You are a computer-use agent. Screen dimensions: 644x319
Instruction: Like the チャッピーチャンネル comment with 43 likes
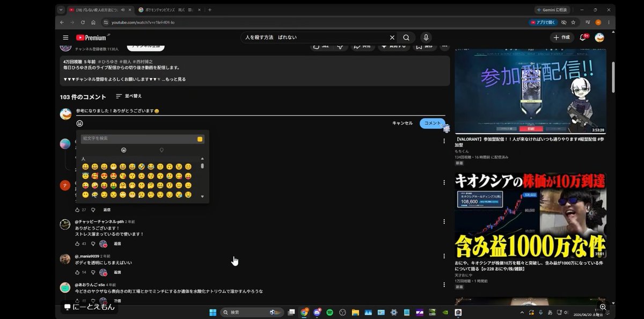pyautogui.click(x=77, y=244)
